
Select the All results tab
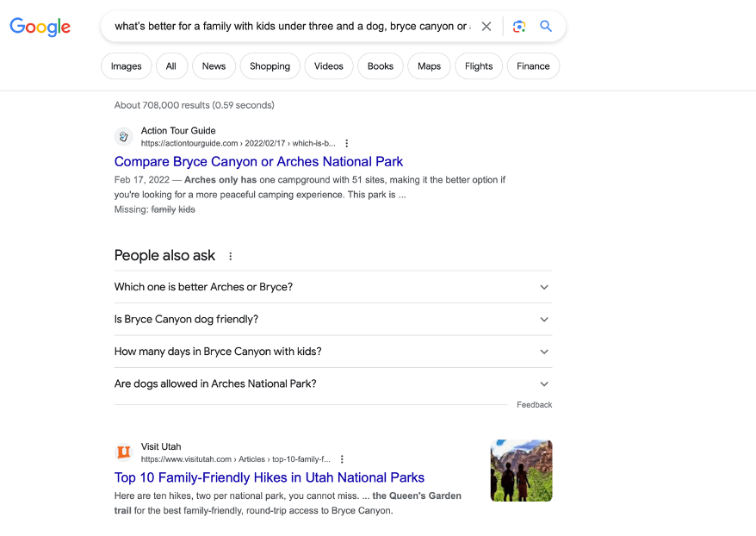click(x=171, y=66)
